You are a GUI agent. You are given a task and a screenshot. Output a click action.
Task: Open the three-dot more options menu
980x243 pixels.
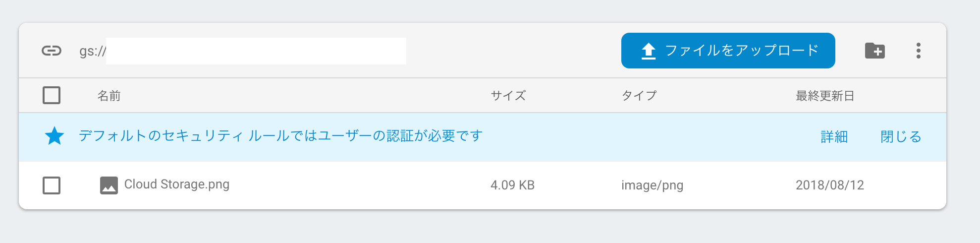[x=919, y=51]
